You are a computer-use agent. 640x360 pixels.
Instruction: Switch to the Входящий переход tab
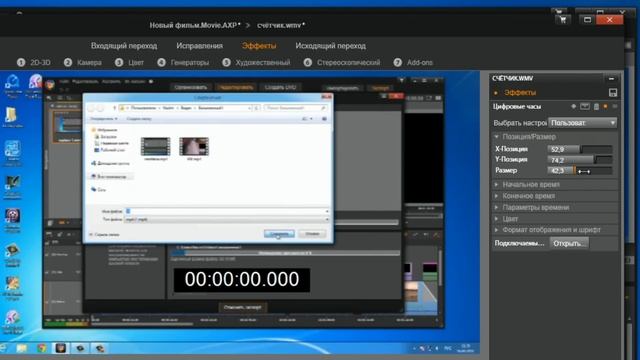[124, 46]
